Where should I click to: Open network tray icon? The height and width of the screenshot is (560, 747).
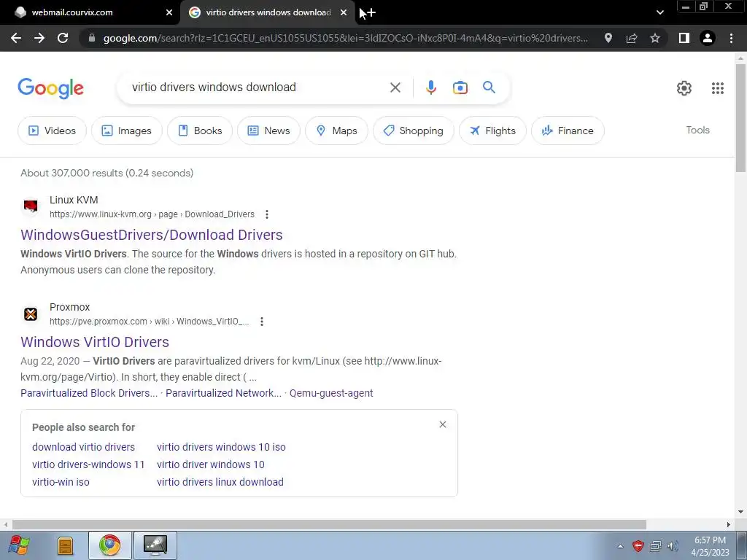[656, 546]
